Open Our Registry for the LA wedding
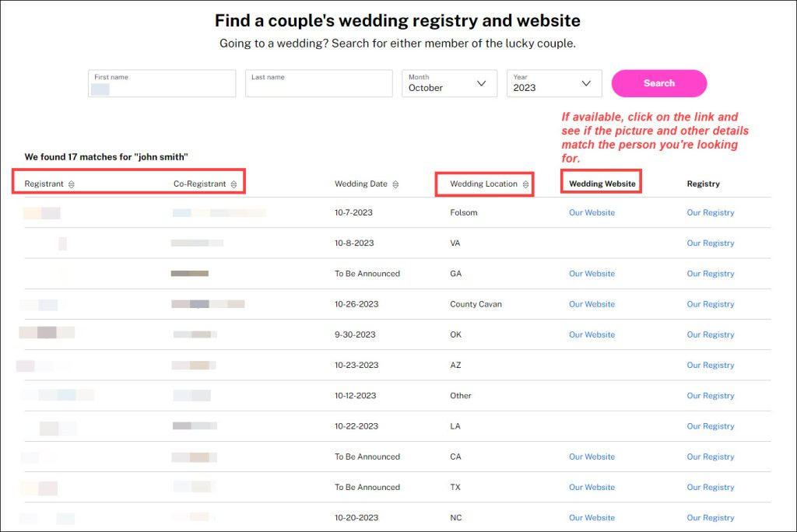The height and width of the screenshot is (532, 797). (710, 426)
